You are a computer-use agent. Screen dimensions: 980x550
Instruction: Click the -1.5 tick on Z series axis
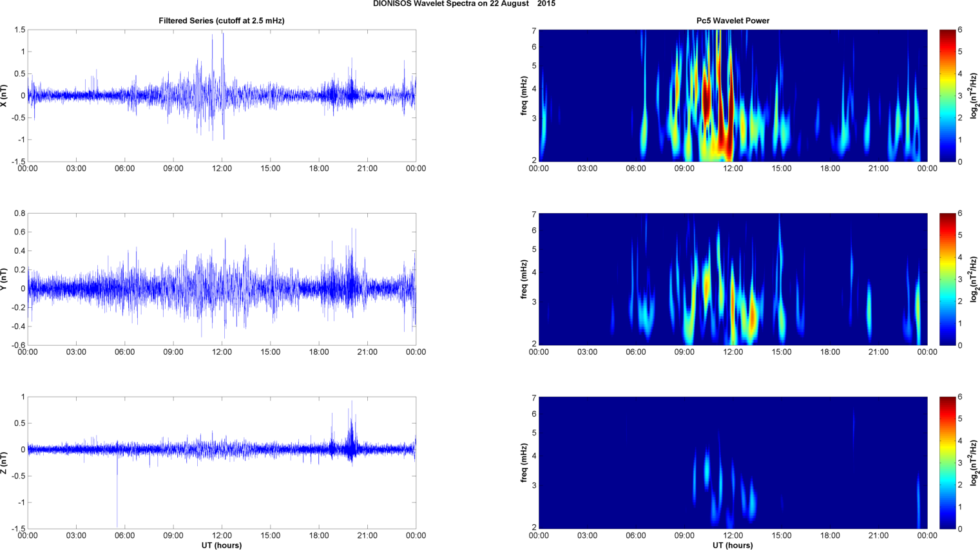[x=17, y=529]
